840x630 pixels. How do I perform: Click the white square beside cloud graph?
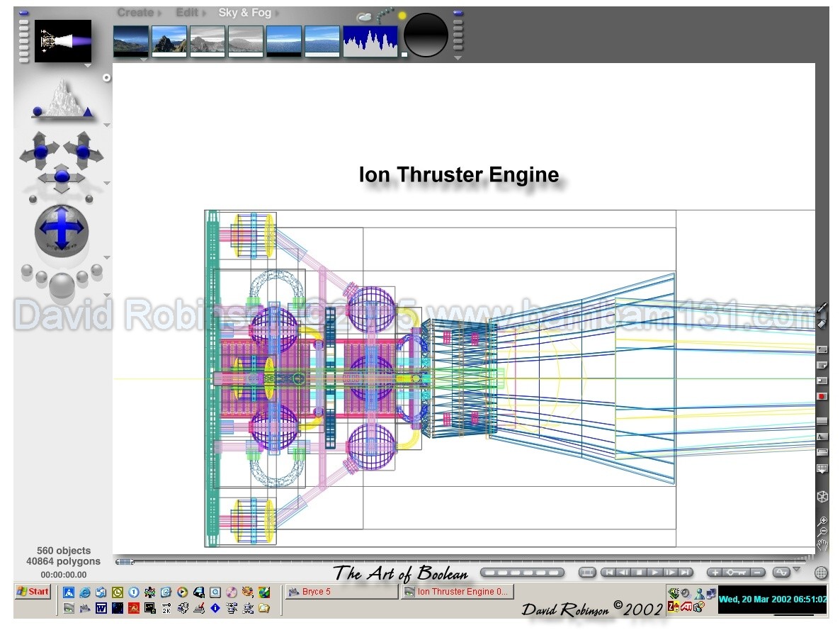pyautogui.click(x=404, y=54)
